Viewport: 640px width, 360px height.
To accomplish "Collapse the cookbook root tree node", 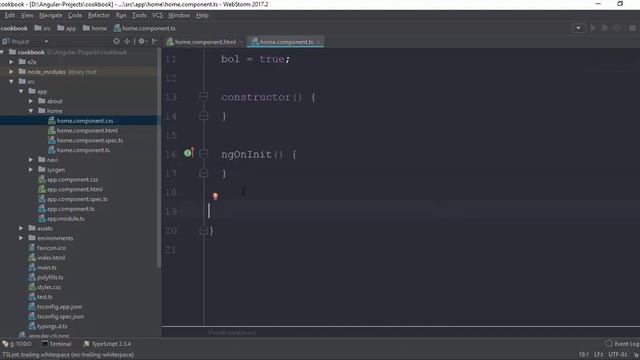I will 2,52.
